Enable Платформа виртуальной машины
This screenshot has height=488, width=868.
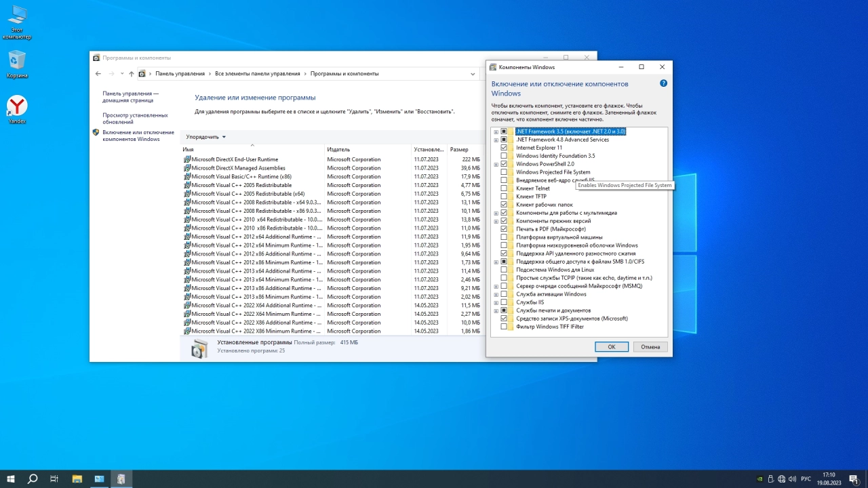pyautogui.click(x=504, y=237)
